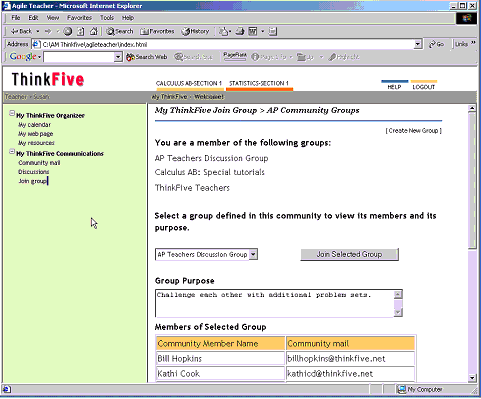Click the Print icon in the toolbar
The height and width of the screenshot is (399, 481).
(x=240, y=31)
